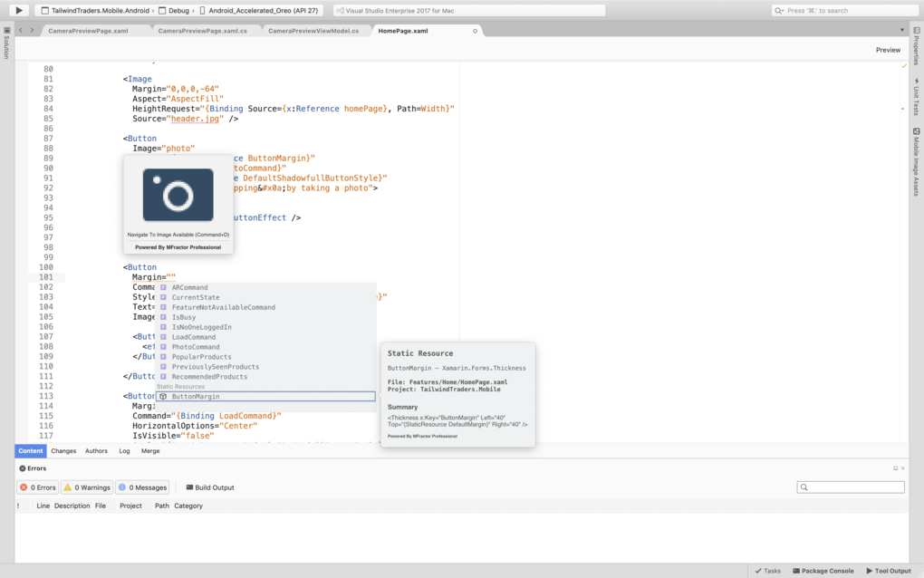Image resolution: width=924 pixels, height=578 pixels.
Task: Sort errors by Category column
Action: (x=188, y=506)
